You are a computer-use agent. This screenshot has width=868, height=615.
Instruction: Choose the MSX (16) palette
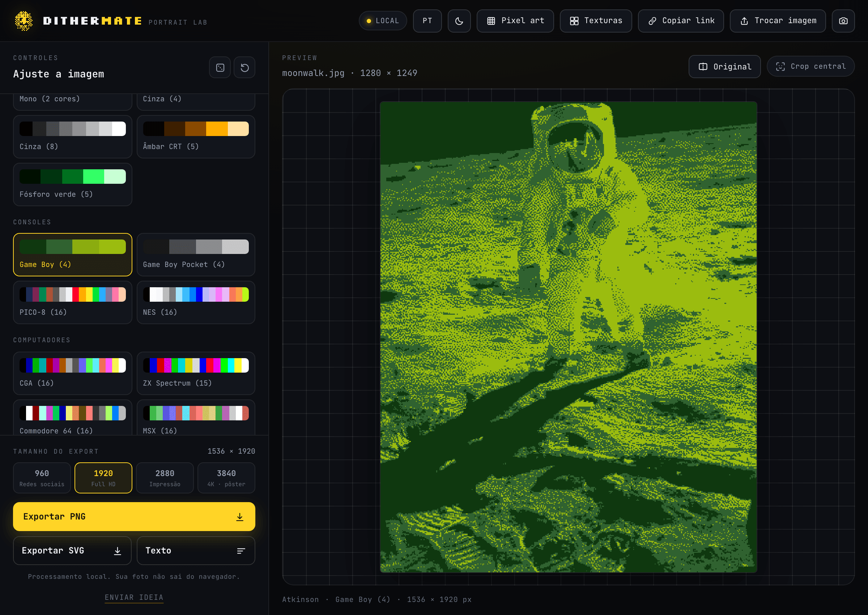pyautogui.click(x=196, y=418)
